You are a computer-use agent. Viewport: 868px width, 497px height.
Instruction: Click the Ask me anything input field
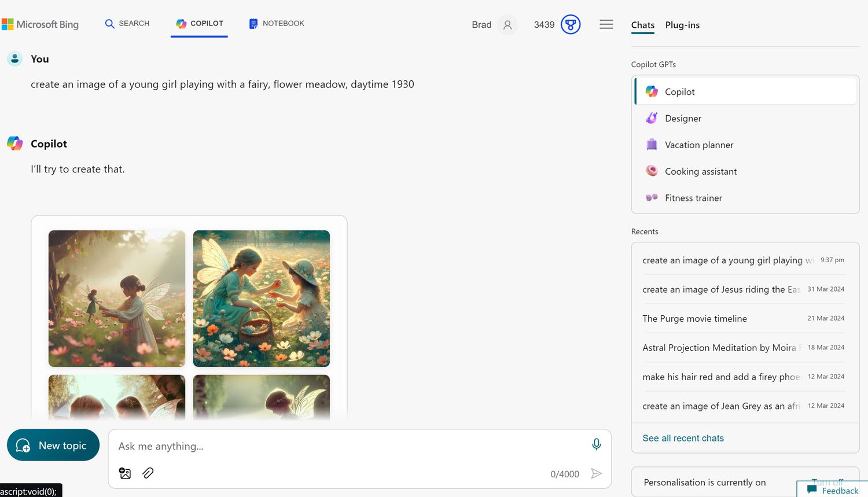click(x=347, y=446)
